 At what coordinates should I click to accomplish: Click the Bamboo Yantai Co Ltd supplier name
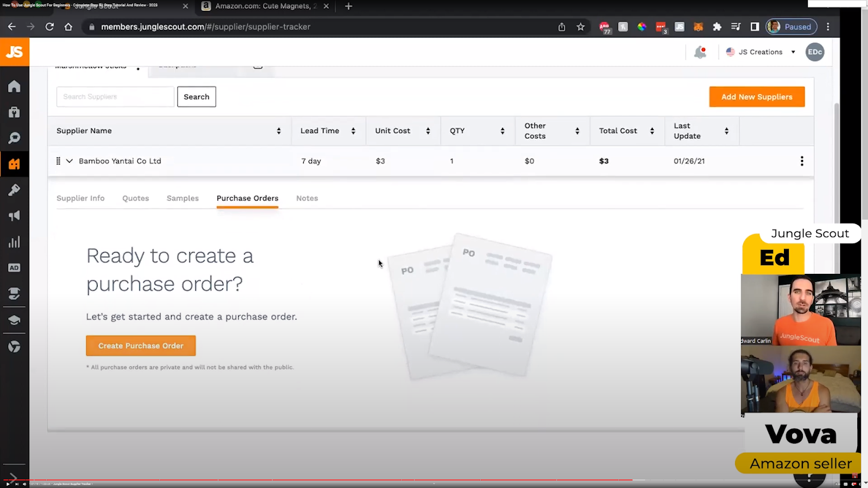point(120,161)
